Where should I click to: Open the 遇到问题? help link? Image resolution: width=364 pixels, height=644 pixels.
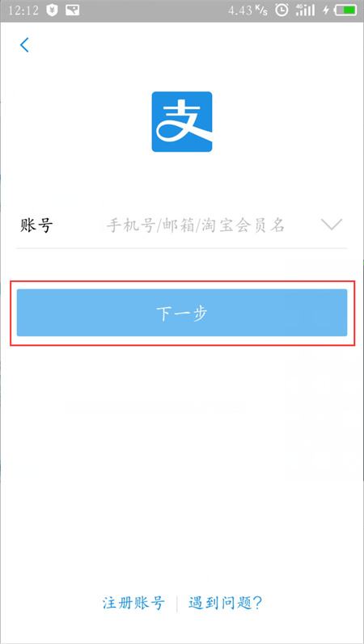pyautogui.click(x=225, y=603)
